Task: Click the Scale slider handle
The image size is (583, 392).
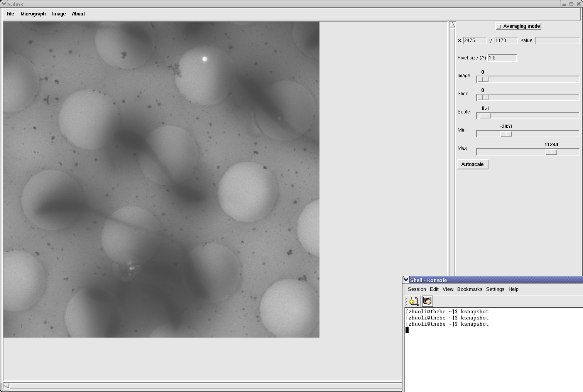Action: pos(485,116)
